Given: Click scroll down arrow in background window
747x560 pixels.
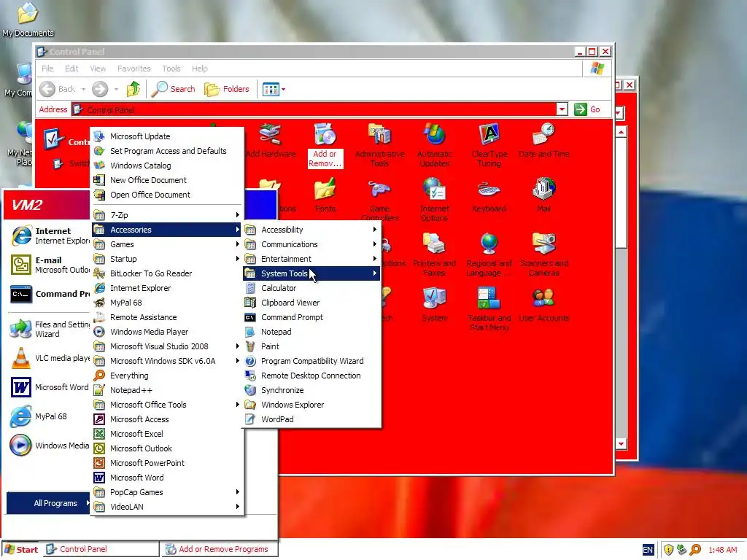Looking at the screenshot, I should tap(622, 444).
